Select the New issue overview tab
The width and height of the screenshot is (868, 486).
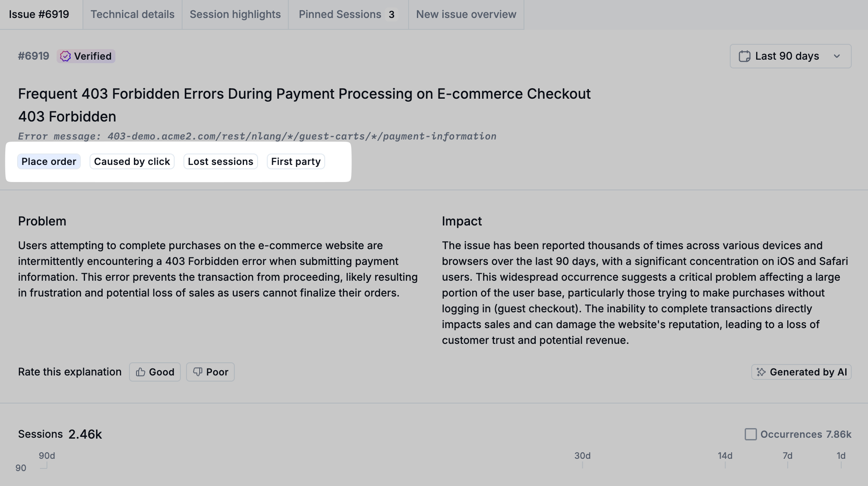[466, 14]
